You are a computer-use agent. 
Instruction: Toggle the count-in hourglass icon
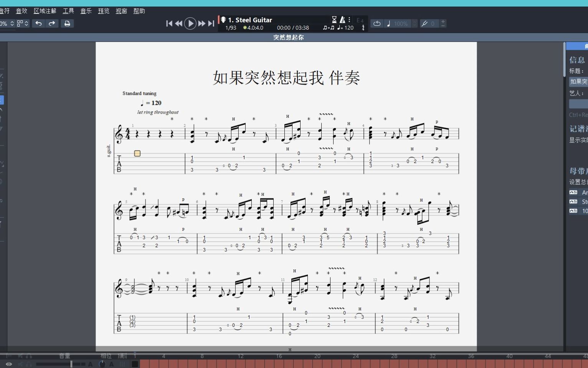(334, 20)
